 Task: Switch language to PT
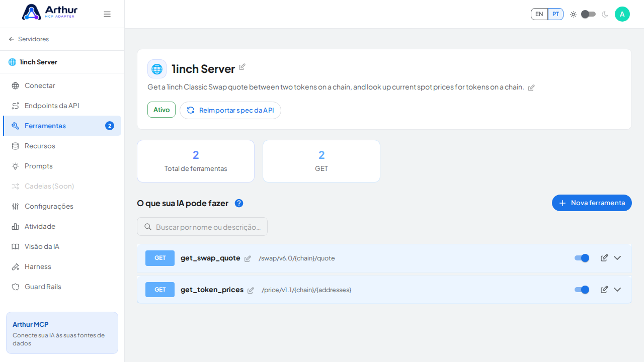pos(555,14)
